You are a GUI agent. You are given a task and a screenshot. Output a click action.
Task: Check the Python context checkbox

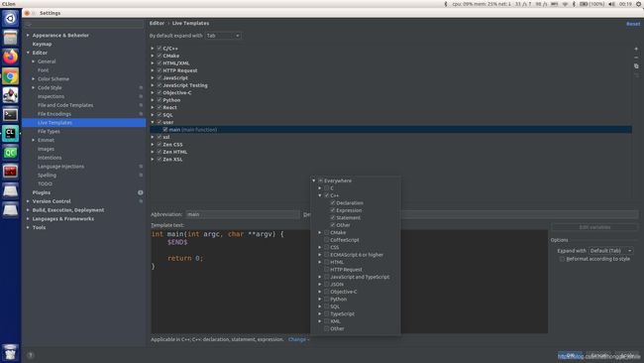pos(327,299)
